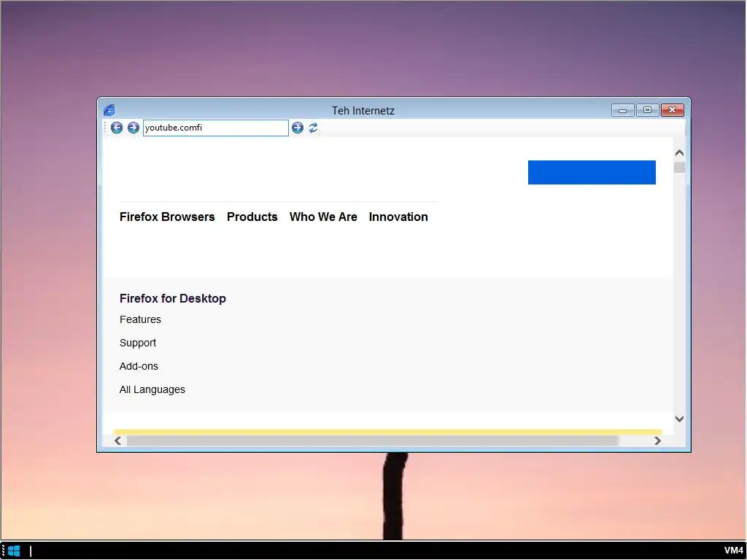Open the Who We Are menu
Viewport: 747px width, 560px height.
point(323,217)
